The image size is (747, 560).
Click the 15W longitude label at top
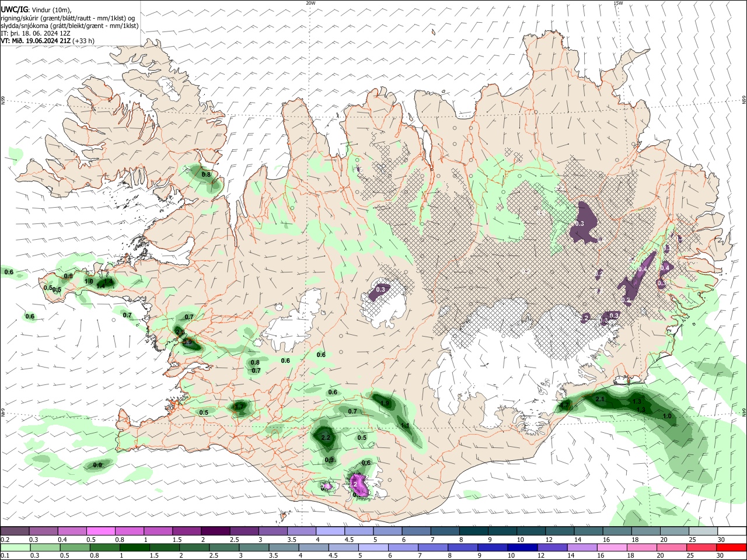click(x=617, y=3)
